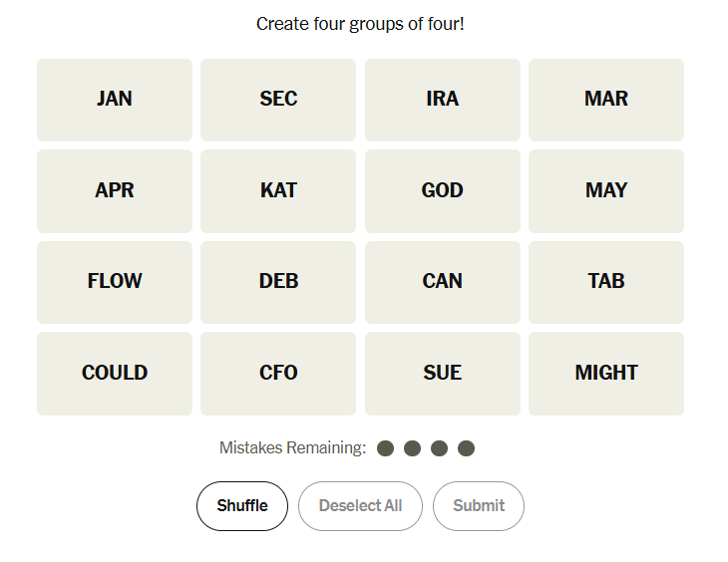Screen dimensions: 728x562
Task: Choose the MAR tile
Action: click(x=605, y=99)
